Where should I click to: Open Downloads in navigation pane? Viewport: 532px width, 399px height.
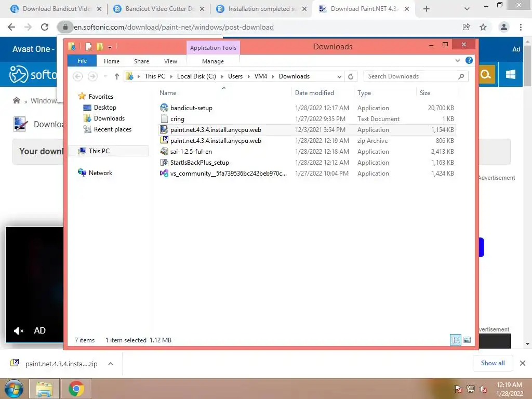(109, 118)
